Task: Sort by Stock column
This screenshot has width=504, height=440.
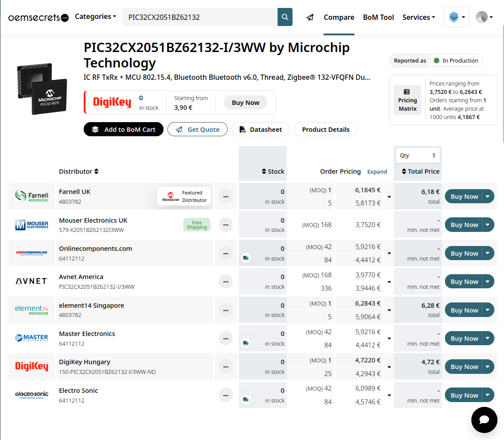Action: point(273,172)
